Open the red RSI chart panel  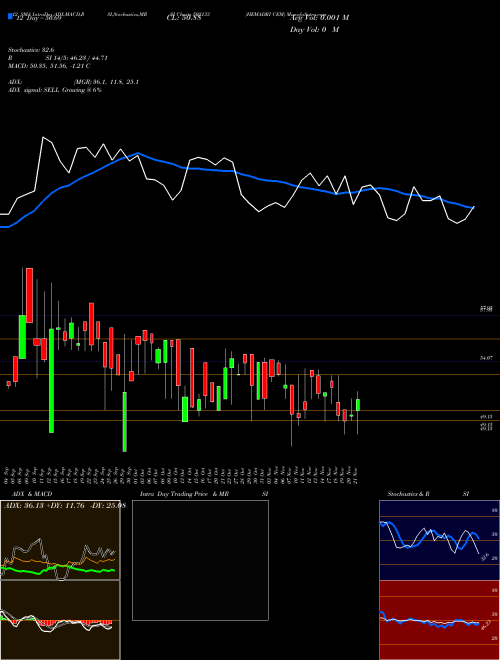click(x=439, y=620)
